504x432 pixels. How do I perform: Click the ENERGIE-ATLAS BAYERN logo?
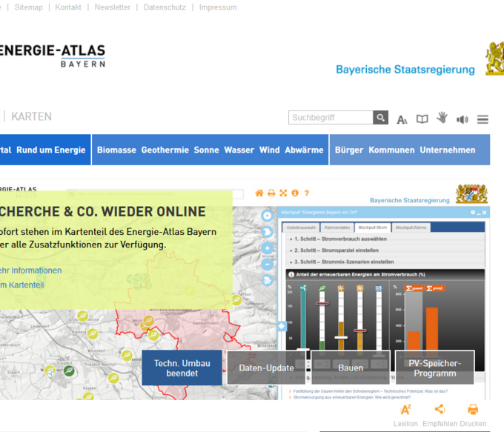pyautogui.click(x=53, y=56)
